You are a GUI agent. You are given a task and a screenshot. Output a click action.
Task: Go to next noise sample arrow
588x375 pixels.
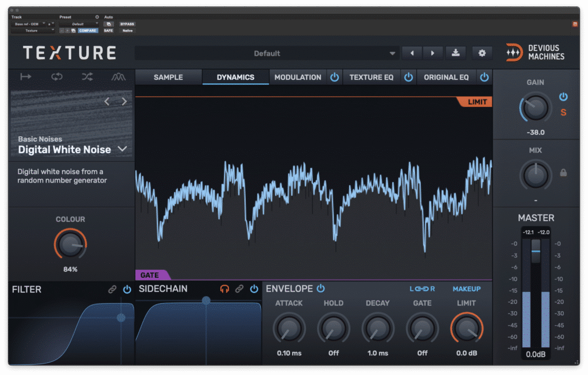click(x=124, y=101)
